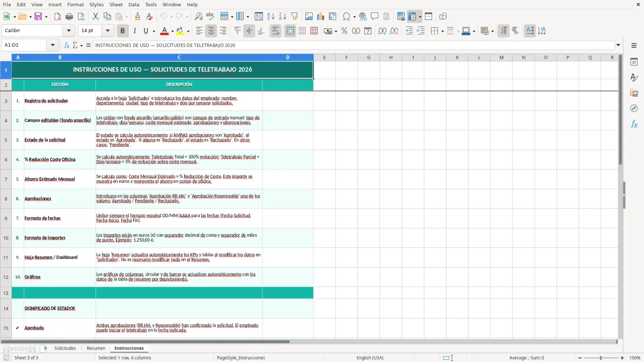Click the Insert Hyperlink icon
Screen dimensions: 644x362
[363, 17]
